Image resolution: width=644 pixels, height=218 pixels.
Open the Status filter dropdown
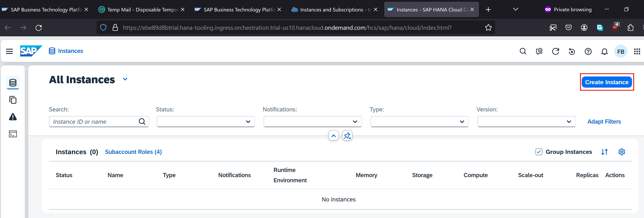pyautogui.click(x=205, y=121)
